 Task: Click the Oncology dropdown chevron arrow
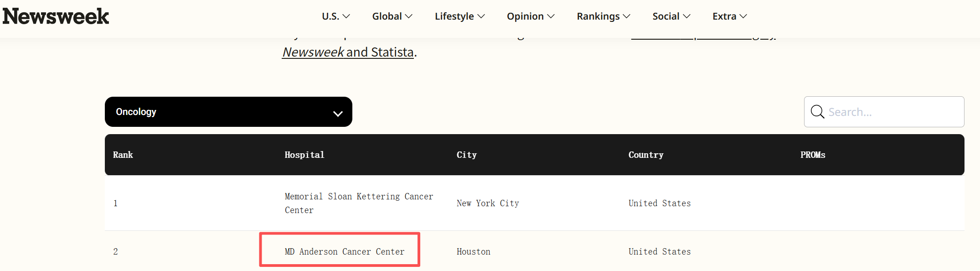pos(338,114)
